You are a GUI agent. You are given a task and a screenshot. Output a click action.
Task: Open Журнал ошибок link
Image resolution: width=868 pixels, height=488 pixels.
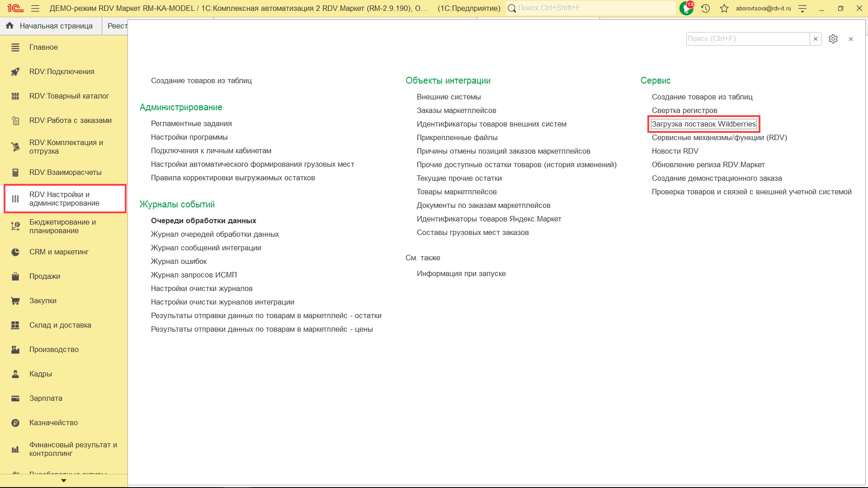179,261
